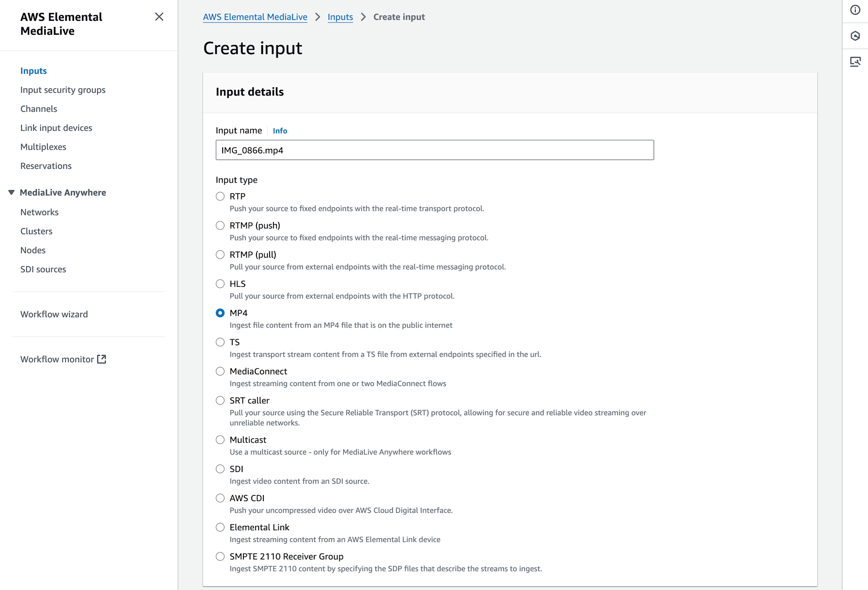Viewport: 868px width, 590px height.
Task: Open Input security groups page
Action: (x=63, y=90)
